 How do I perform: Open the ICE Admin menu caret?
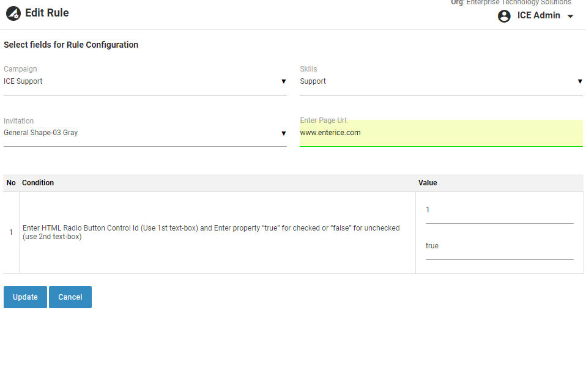(571, 17)
